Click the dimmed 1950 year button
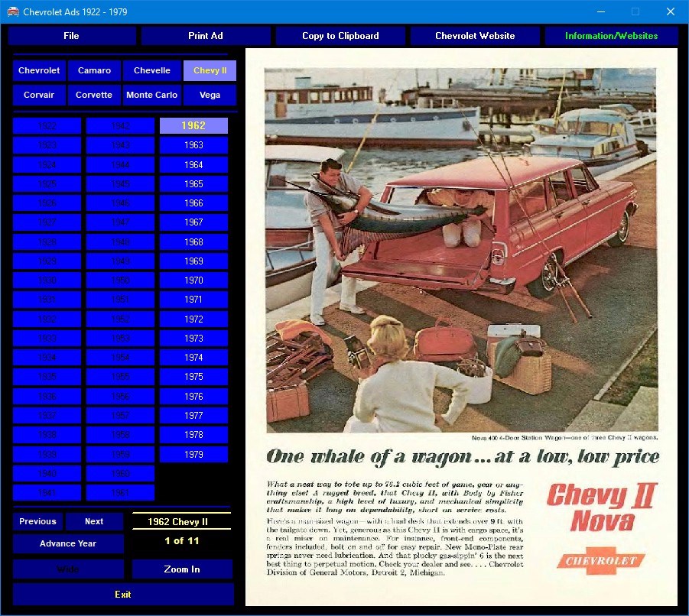The image size is (689, 616). pos(120,280)
